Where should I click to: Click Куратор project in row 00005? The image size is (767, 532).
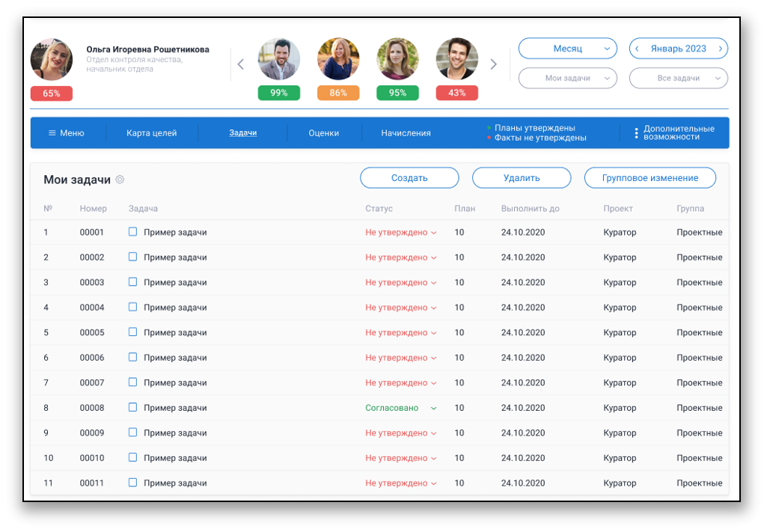click(620, 332)
